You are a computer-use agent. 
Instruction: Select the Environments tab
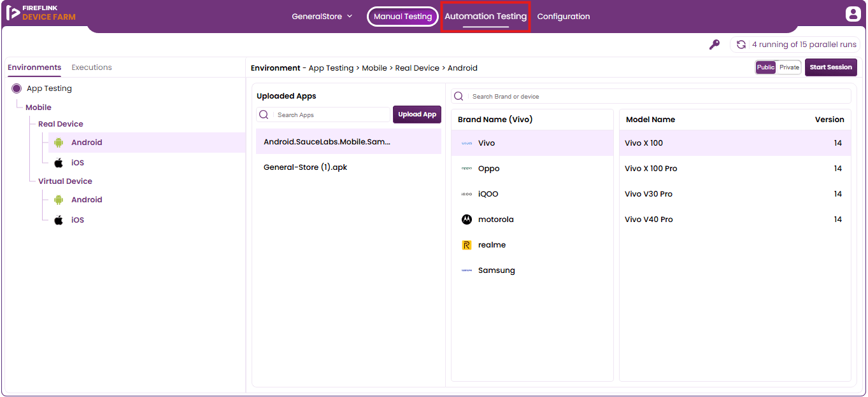tap(34, 67)
